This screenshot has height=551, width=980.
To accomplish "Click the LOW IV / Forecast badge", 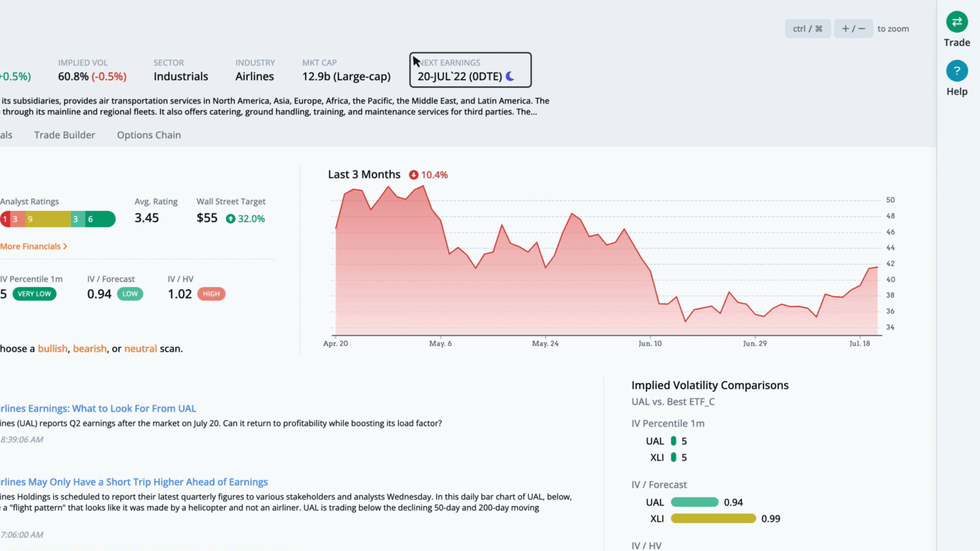I will 130,294.
